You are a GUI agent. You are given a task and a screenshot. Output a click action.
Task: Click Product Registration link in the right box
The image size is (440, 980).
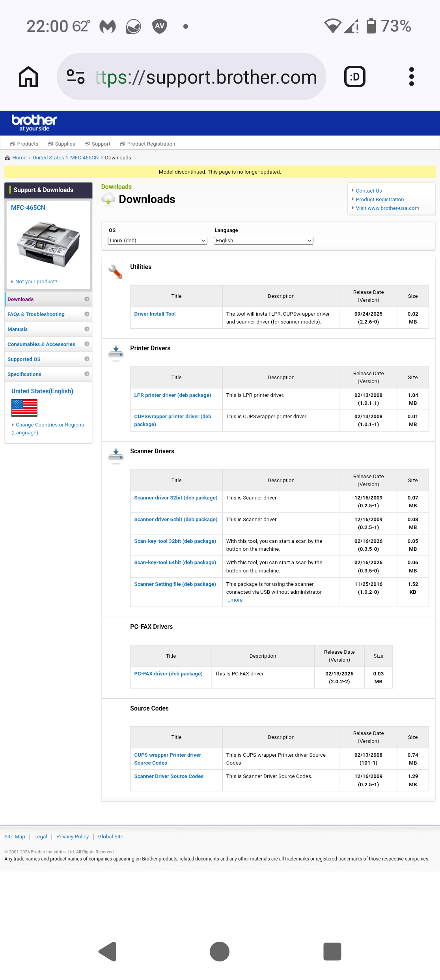point(380,200)
